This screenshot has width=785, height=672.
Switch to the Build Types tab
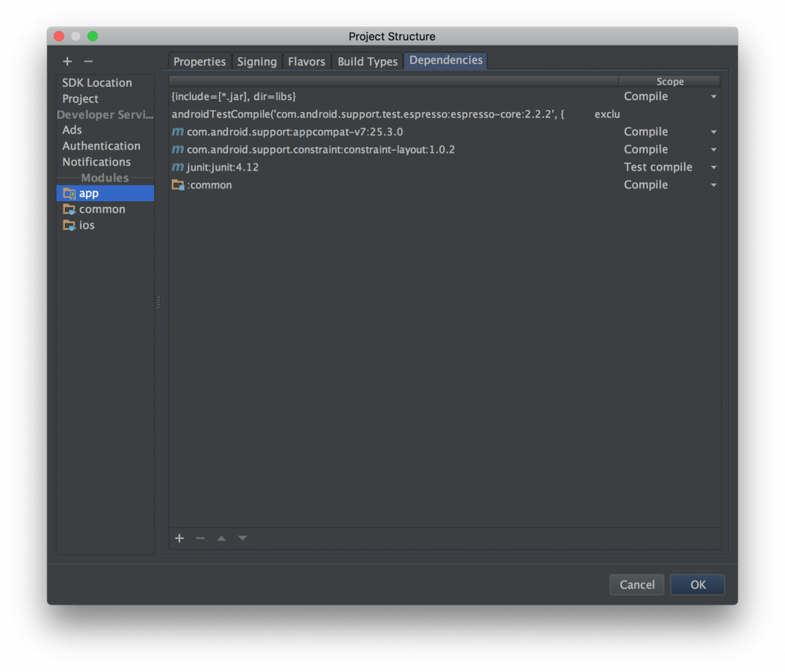tap(367, 61)
